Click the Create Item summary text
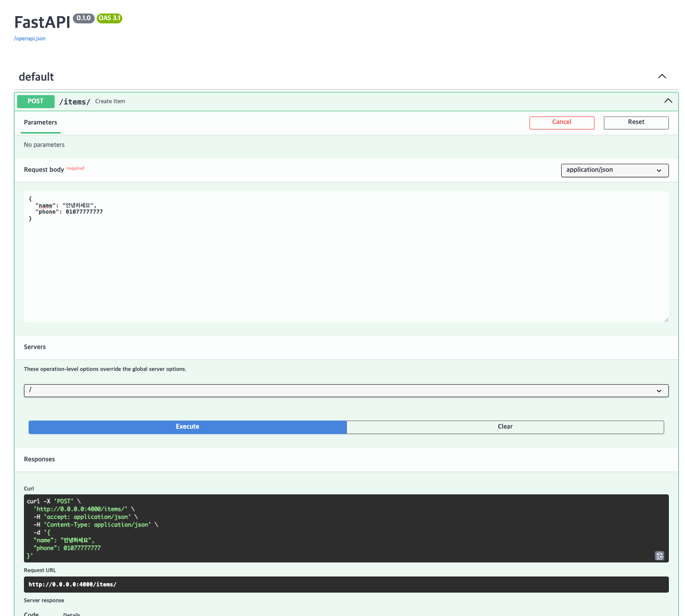This screenshot has width=685, height=616. tap(110, 101)
